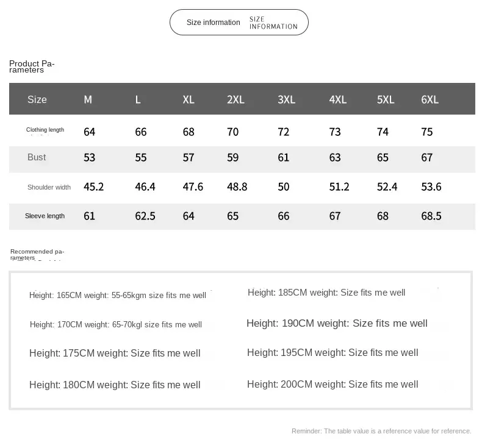This screenshot has height=448, width=482.
Task: Click the Height 180CM recommendation line
Action: point(115,385)
